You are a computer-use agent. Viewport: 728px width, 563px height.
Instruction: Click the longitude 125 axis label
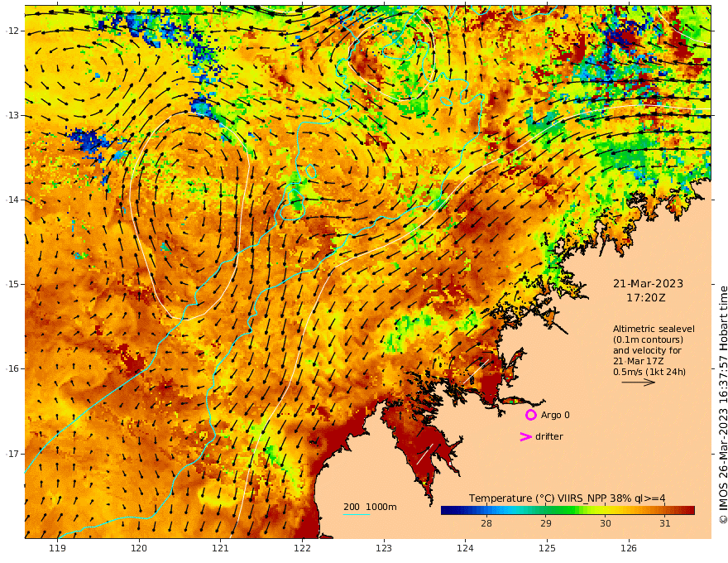tap(548, 548)
